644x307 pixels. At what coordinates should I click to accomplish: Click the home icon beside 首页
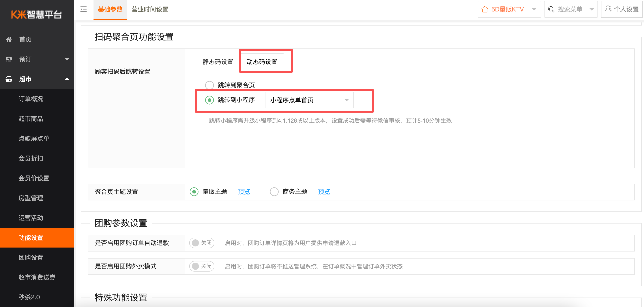point(9,39)
